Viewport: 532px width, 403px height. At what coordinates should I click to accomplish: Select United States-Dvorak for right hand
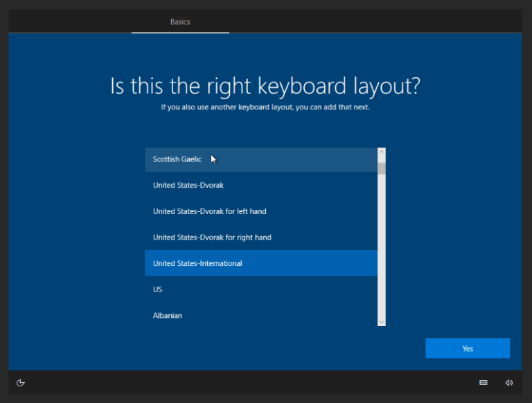tap(212, 238)
